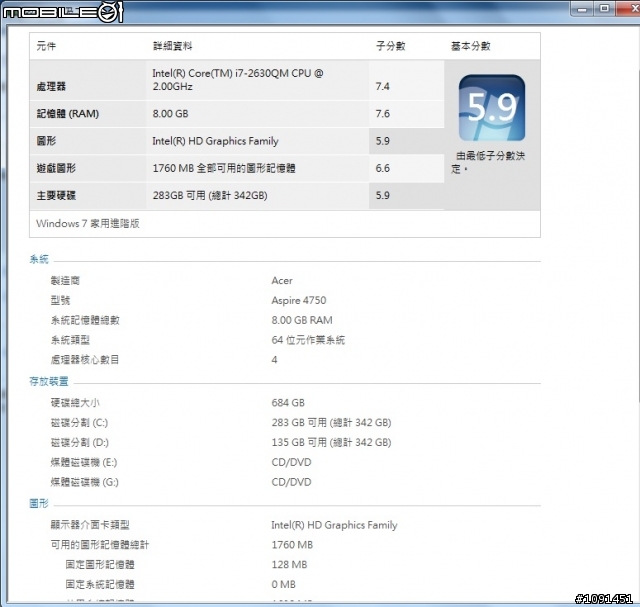Click the 8.00 GB RAM system memory value

tap(302, 320)
